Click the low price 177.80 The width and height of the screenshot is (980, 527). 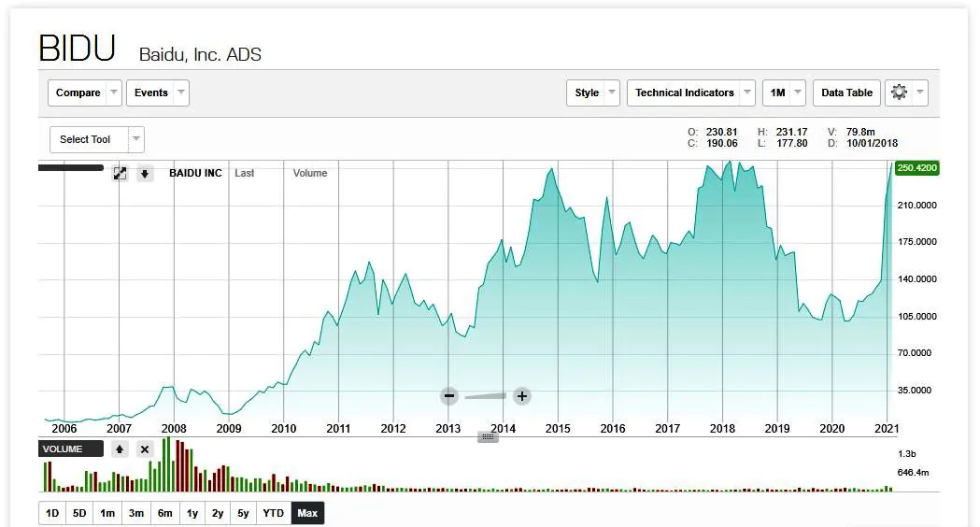tap(792, 143)
